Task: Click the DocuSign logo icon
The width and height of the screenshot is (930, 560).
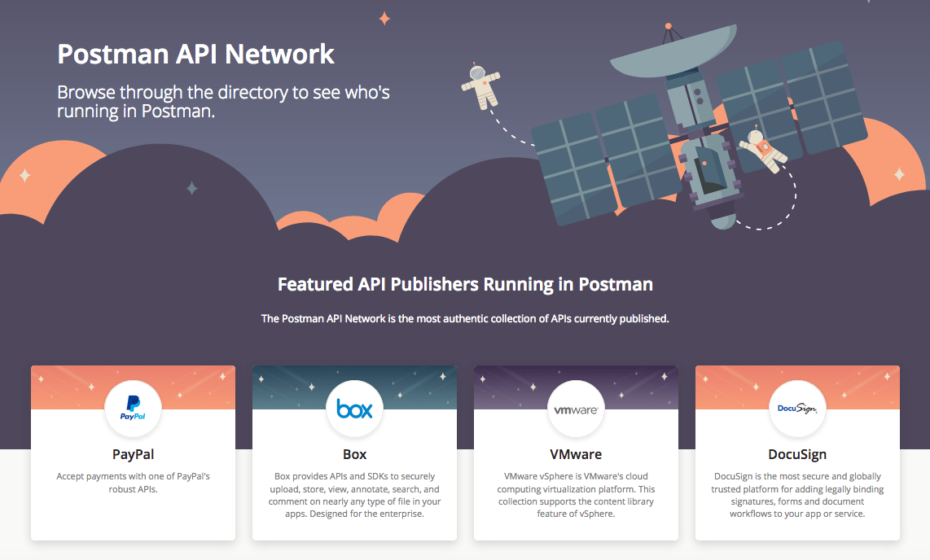Action: [797, 409]
